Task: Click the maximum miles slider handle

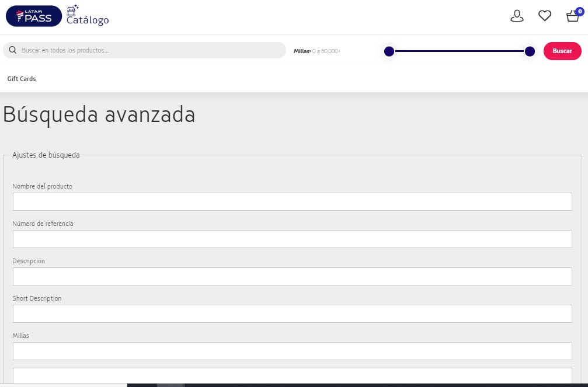Action: click(530, 51)
